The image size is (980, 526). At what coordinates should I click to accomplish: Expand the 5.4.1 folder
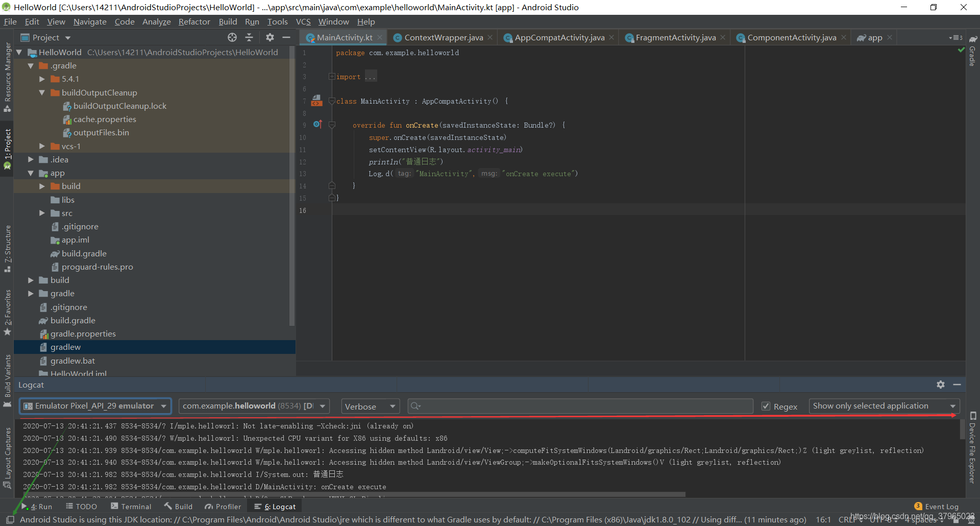coord(42,79)
